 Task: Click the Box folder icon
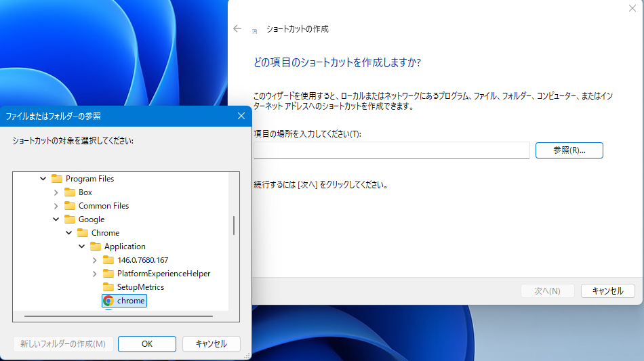(70, 192)
